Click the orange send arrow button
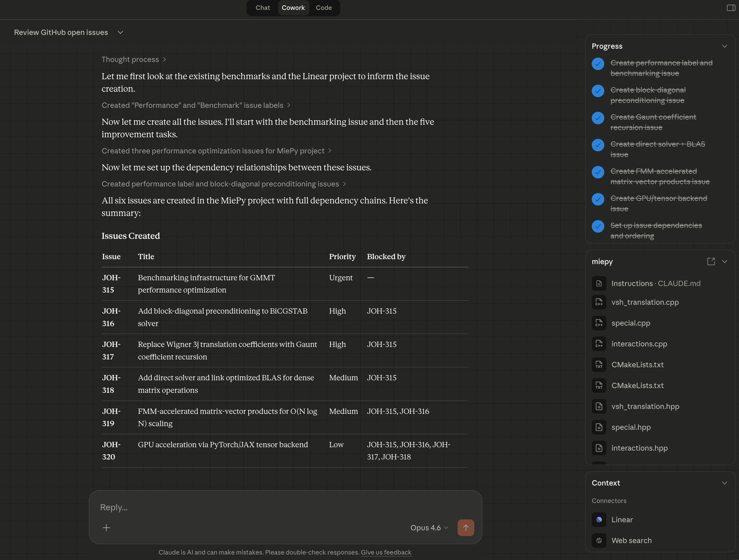The image size is (739, 560). click(x=465, y=528)
